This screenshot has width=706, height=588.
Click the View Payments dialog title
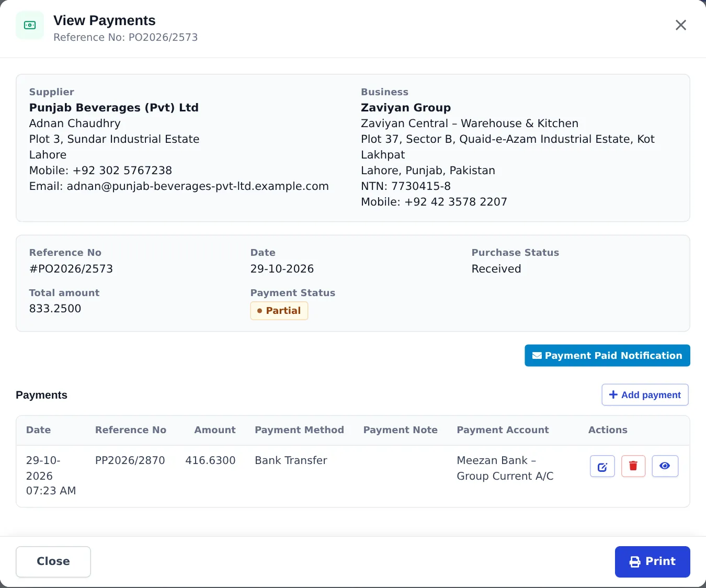coord(105,20)
